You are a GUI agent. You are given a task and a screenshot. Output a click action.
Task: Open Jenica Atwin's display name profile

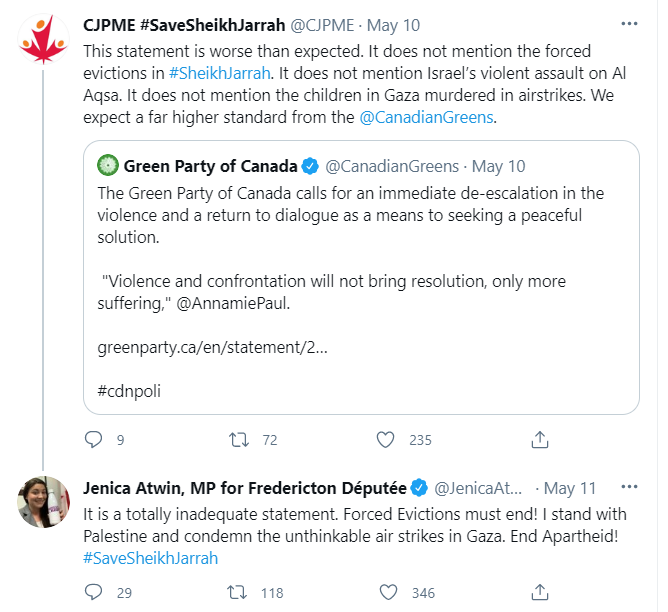pos(245,488)
